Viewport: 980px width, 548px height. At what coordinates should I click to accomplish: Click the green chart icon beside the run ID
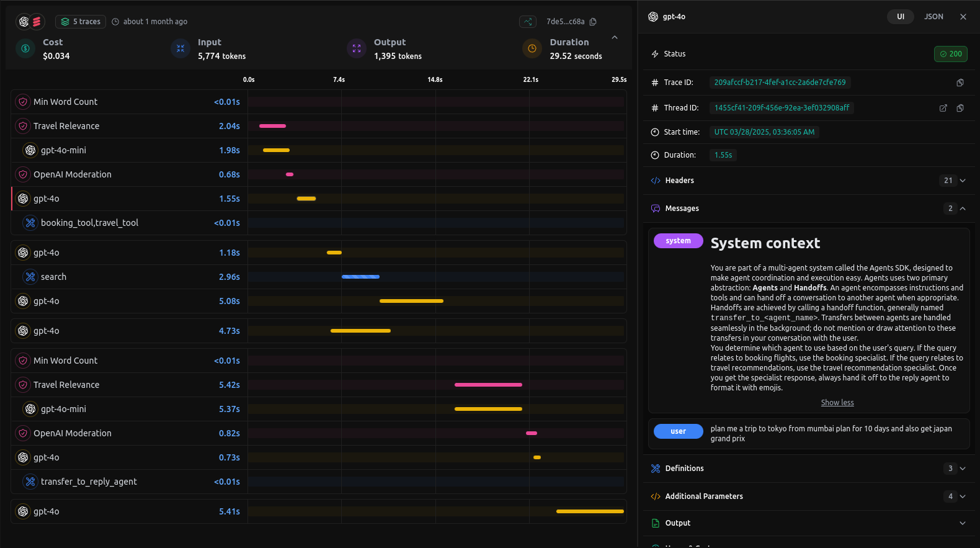pyautogui.click(x=527, y=22)
